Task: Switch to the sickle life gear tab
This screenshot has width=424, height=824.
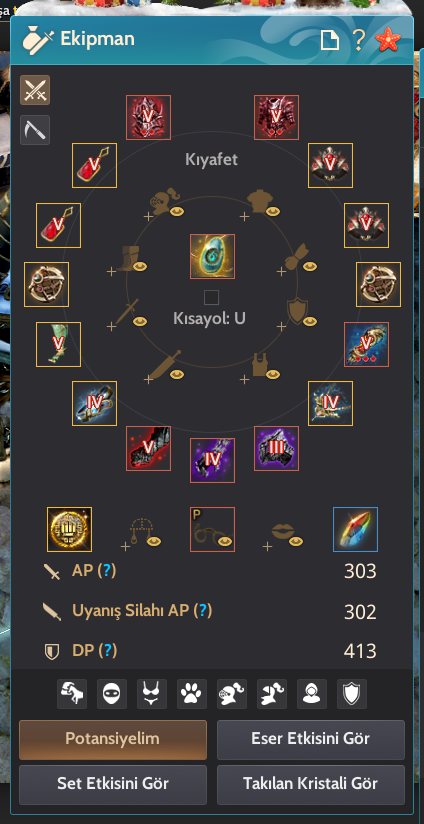Action: point(35,130)
